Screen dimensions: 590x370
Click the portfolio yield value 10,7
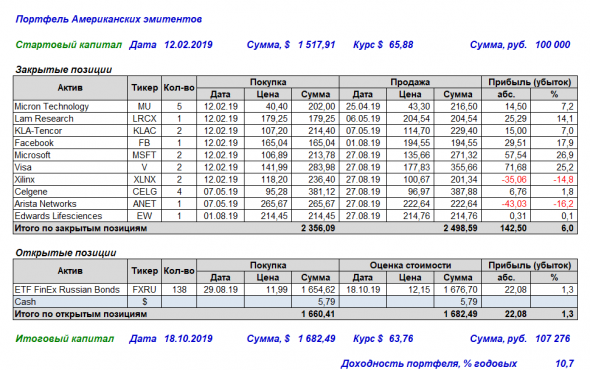[564, 364]
